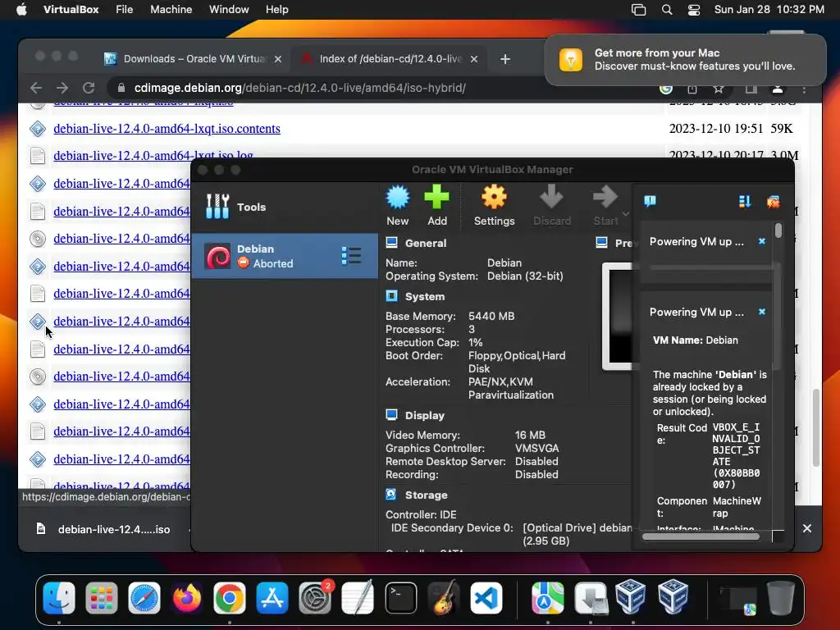Open the Start button dropdown chevron
This screenshot has width=840, height=630.
coord(625,214)
